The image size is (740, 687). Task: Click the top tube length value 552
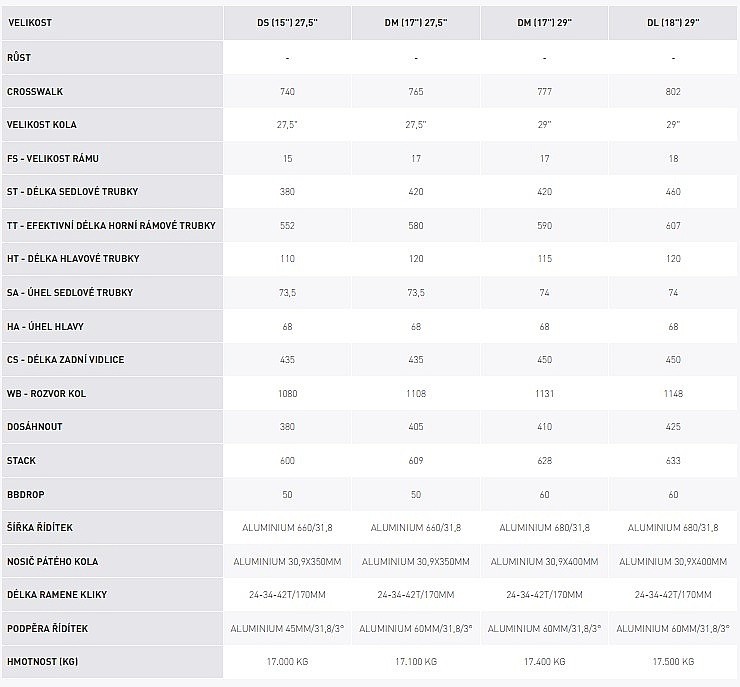pyautogui.click(x=287, y=226)
